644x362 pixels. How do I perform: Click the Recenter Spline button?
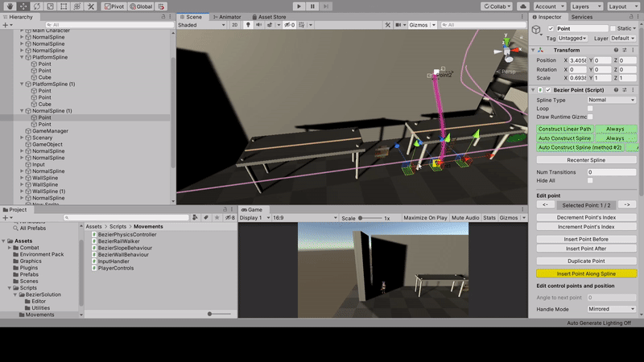pyautogui.click(x=586, y=160)
